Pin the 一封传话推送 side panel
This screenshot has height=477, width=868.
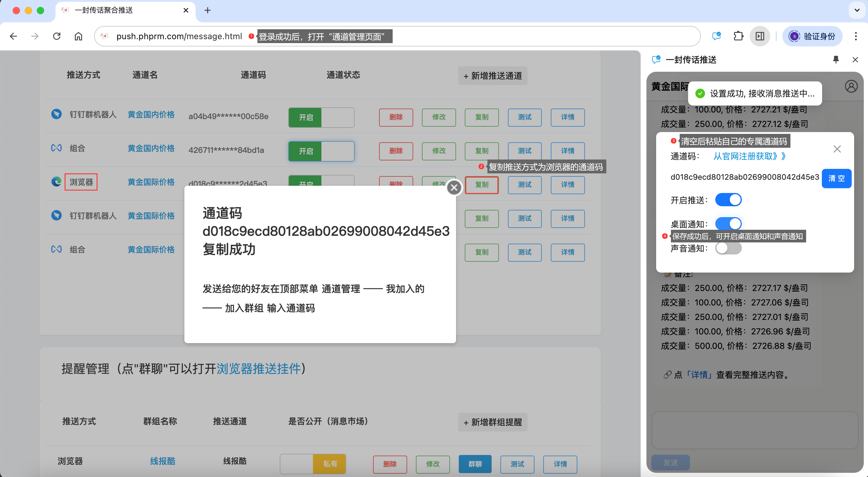click(836, 60)
